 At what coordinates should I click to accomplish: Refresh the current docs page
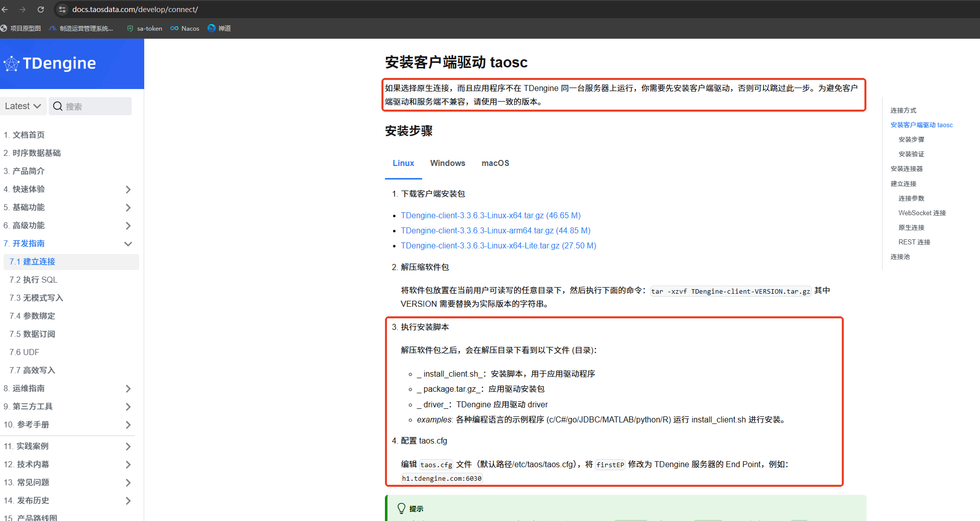(x=41, y=9)
